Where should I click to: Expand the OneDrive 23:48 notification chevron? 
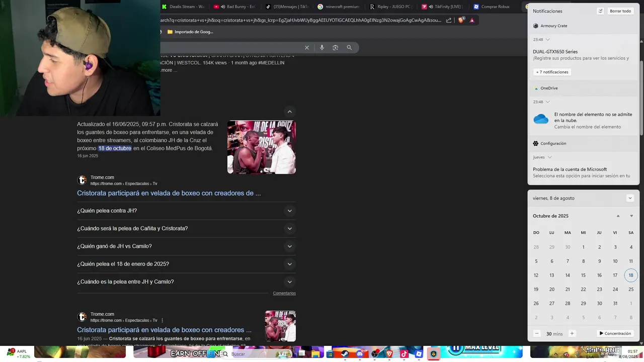point(547,102)
